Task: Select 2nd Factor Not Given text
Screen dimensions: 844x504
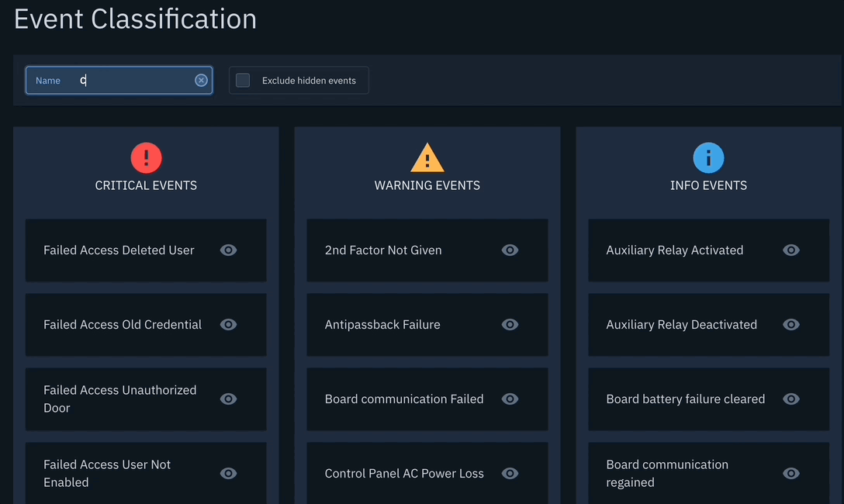Action: click(383, 250)
